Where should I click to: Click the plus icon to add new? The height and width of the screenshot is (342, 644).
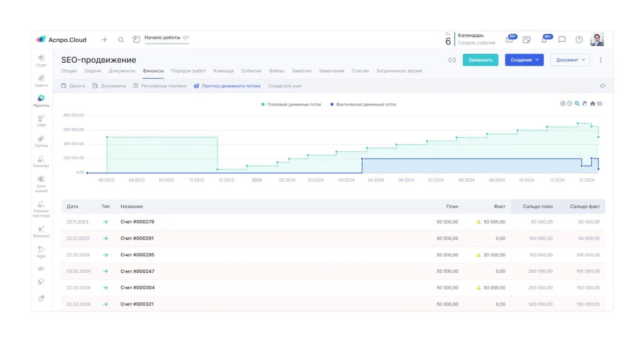click(x=105, y=40)
